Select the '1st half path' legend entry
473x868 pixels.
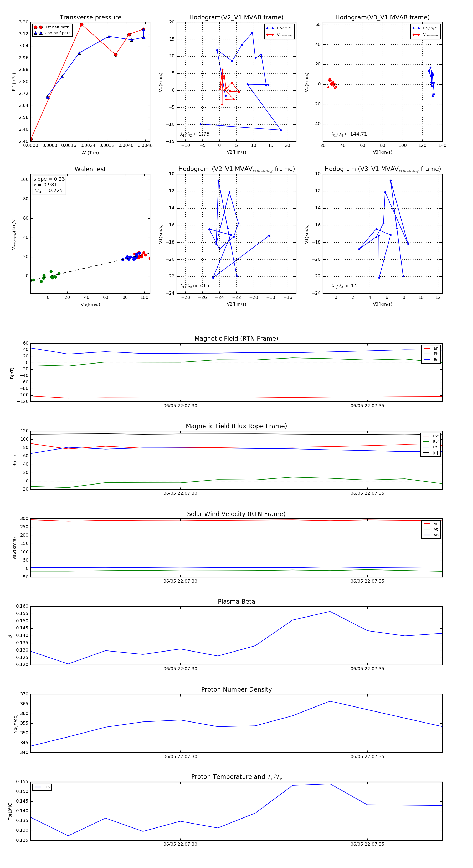point(53,27)
